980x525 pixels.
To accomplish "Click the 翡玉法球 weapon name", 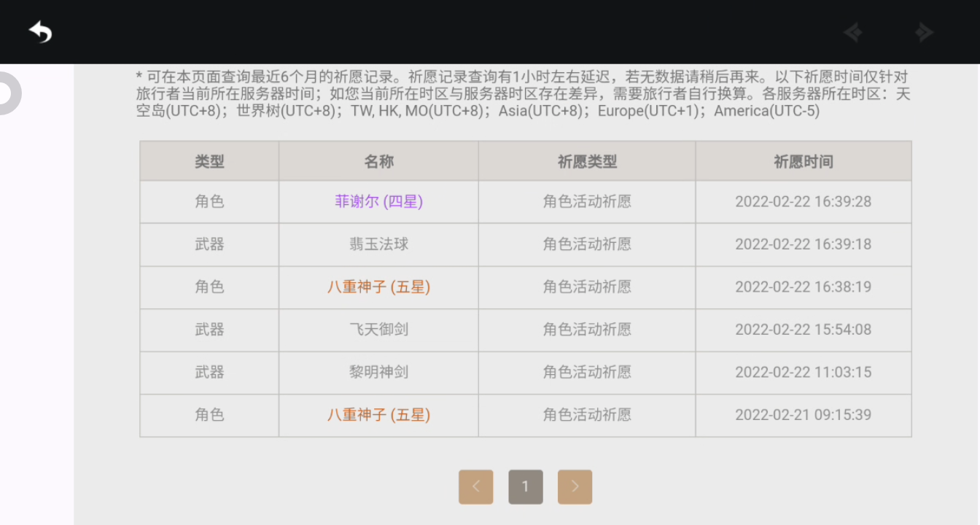I will pos(378,244).
